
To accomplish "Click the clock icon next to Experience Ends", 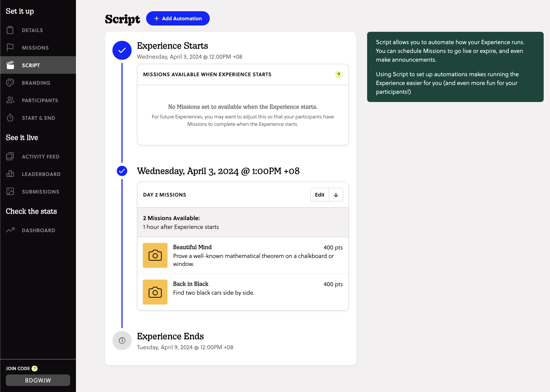I will coord(122,340).
